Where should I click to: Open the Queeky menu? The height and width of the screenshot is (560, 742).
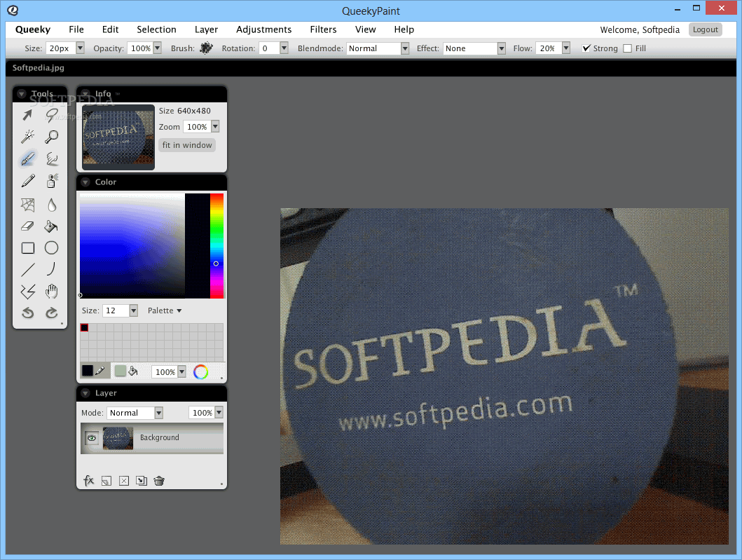point(33,29)
